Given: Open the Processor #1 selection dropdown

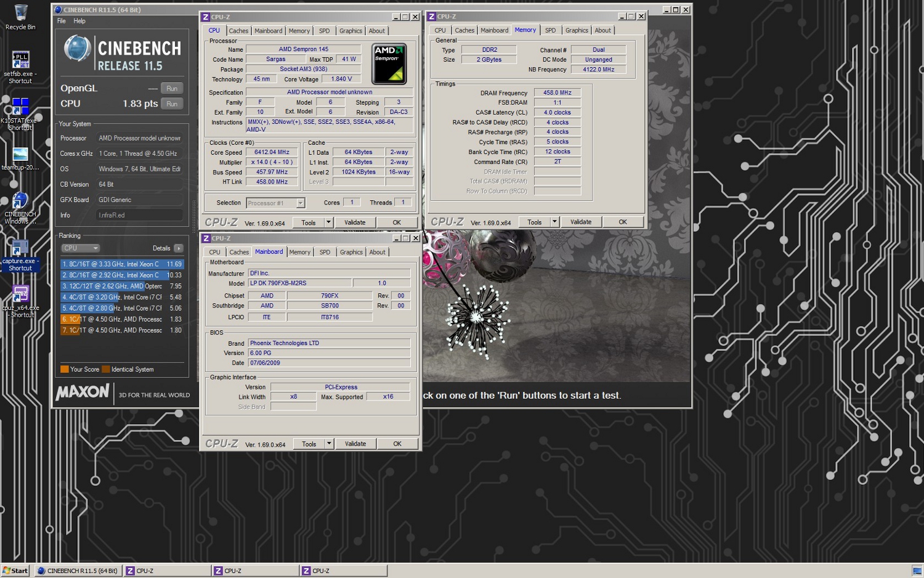Looking at the screenshot, I should (275, 203).
